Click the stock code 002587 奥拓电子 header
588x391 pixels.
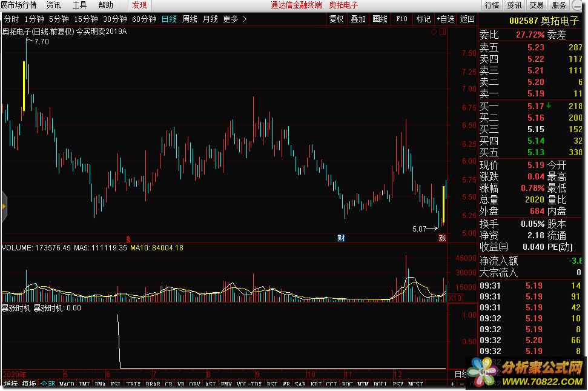[544, 21]
